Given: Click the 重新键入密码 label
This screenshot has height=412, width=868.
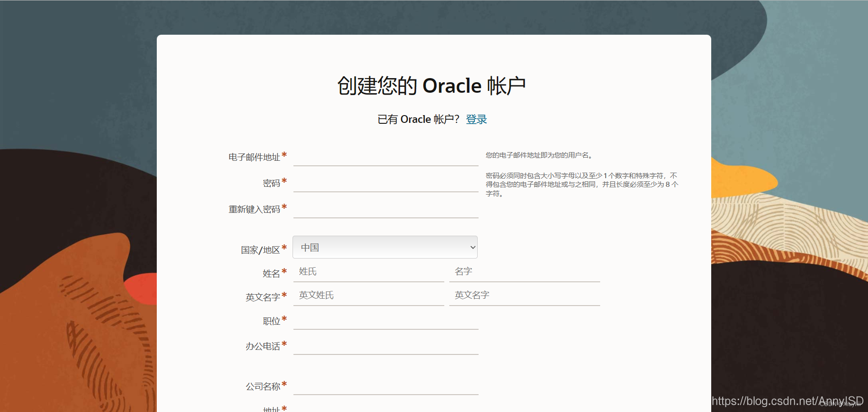Looking at the screenshot, I should coord(254,209).
